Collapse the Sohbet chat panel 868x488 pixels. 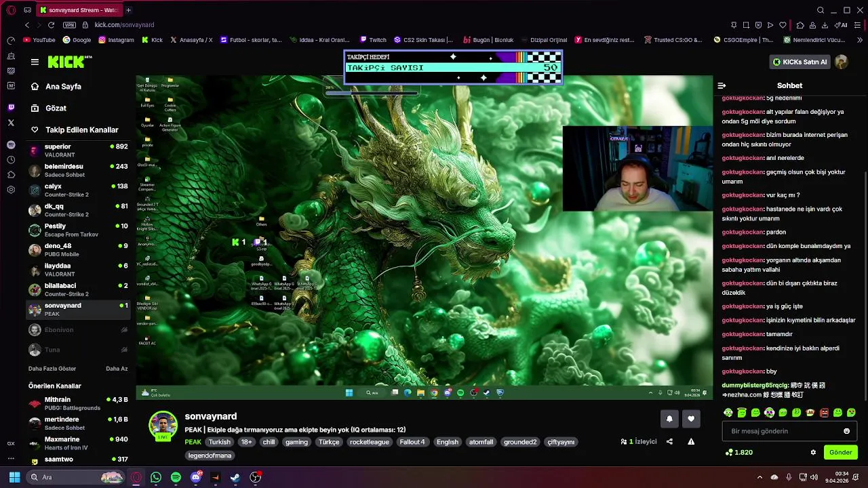722,85
